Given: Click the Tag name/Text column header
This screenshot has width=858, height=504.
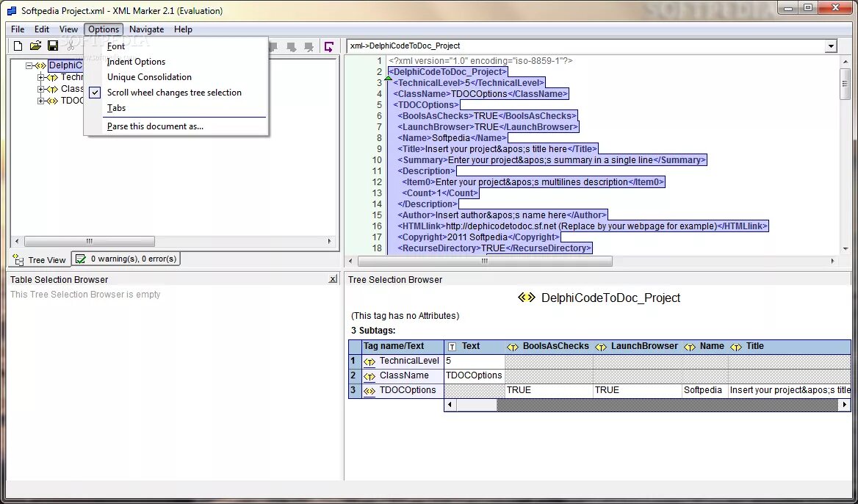Looking at the screenshot, I should pos(403,346).
